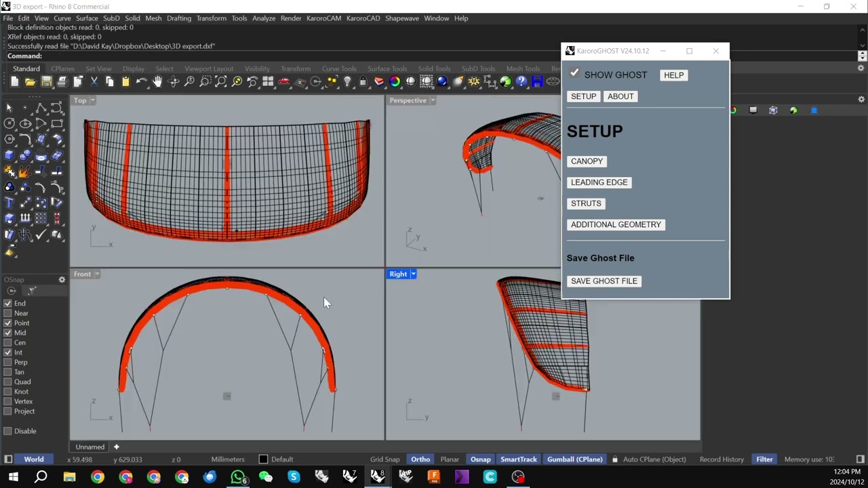
Task: Click the Cut scissors icon
Action: (94, 82)
